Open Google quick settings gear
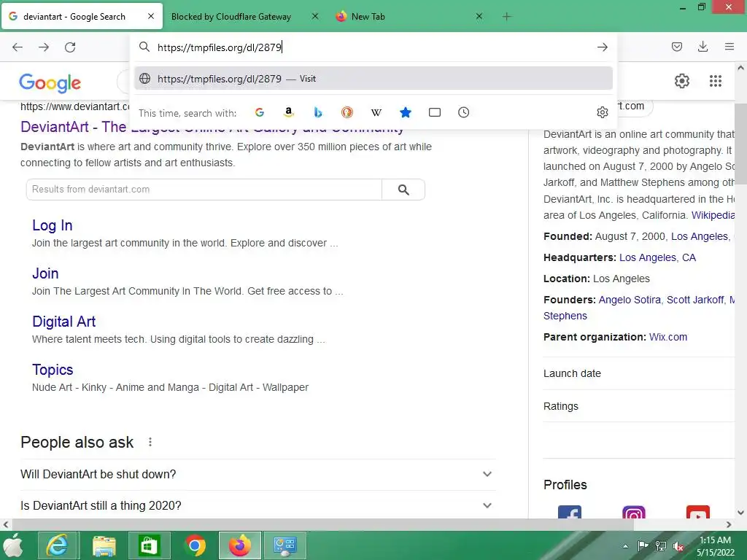The height and width of the screenshot is (560, 747). pos(682,81)
